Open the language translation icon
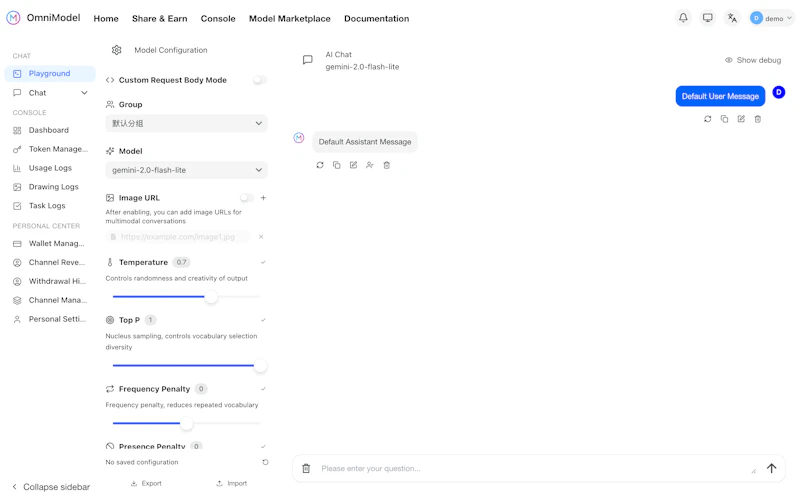800x500 pixels. point(732,18)
